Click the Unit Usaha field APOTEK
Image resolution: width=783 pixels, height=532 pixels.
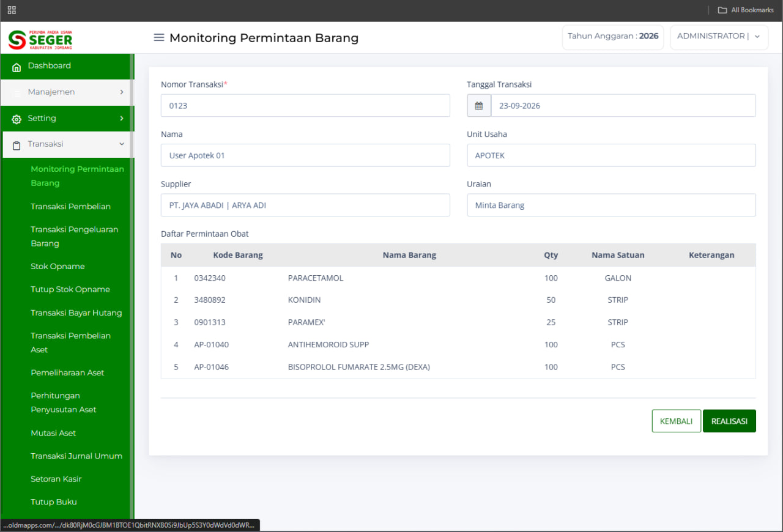[611, 155]
